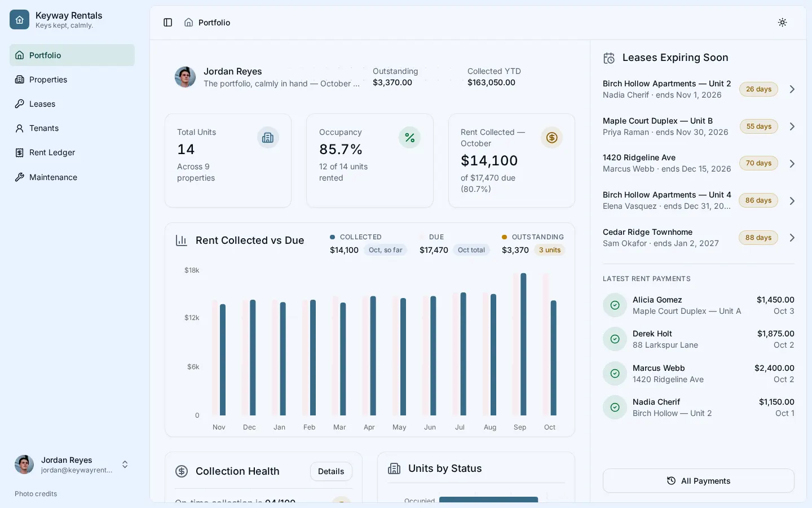The image size is (812, 508).
Task: Select the Oct bar in rent chart
Action: (553, 358)
